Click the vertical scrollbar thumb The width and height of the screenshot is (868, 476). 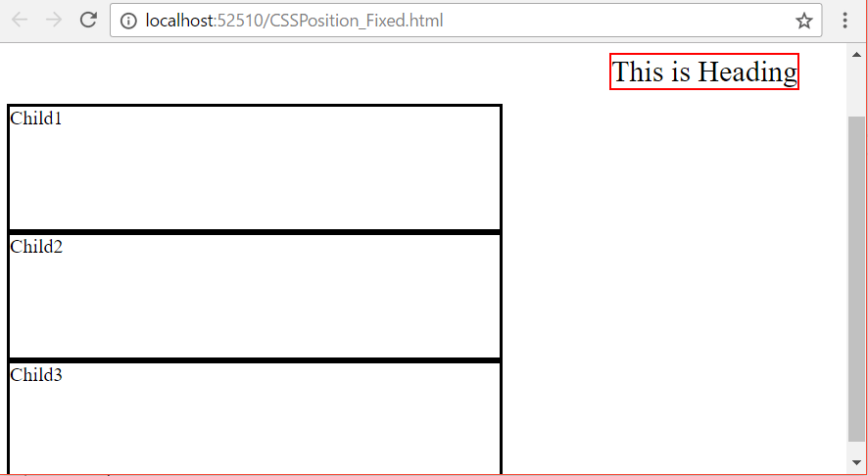(x=856, y=278)
